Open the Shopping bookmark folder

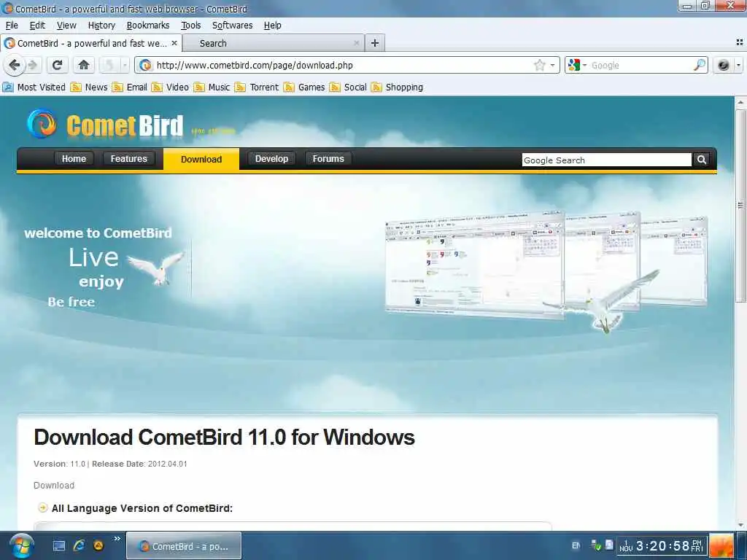(x=397, y=87)
